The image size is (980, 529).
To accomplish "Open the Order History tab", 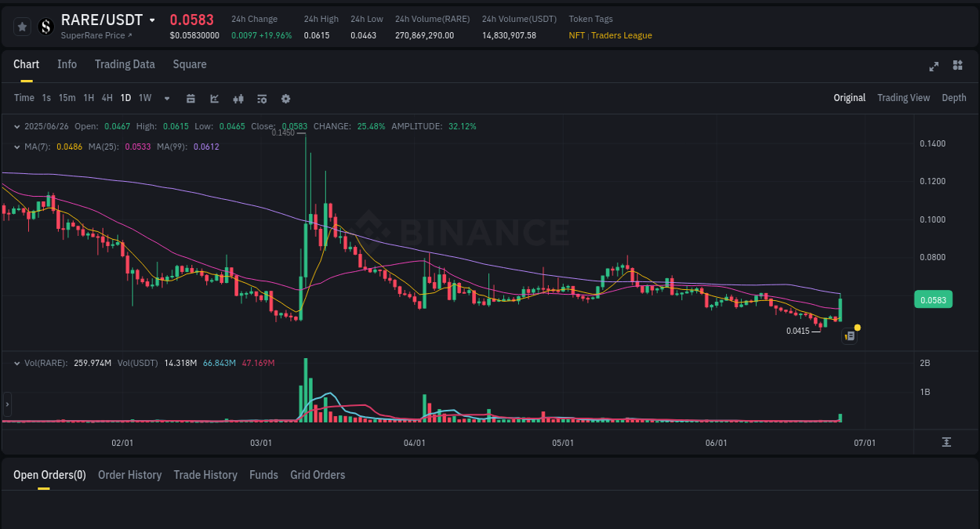I will (x=129, y=475).
